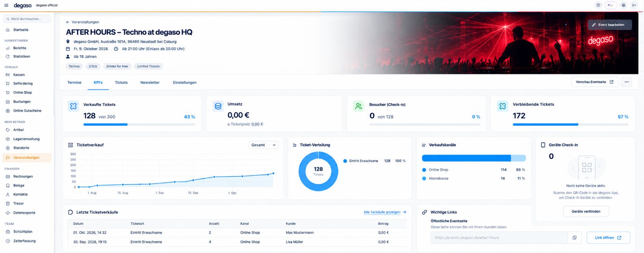Click the Vorschau Eventseite button
This screenshot has width=644, height=253.
coord(594,82)
